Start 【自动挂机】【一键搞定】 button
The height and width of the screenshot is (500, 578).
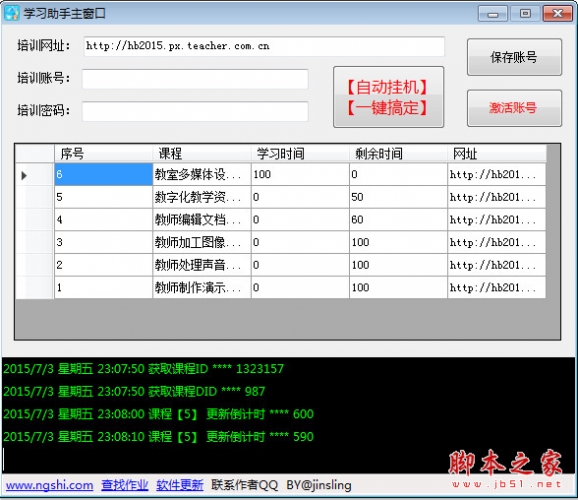(x=389, y=97)
